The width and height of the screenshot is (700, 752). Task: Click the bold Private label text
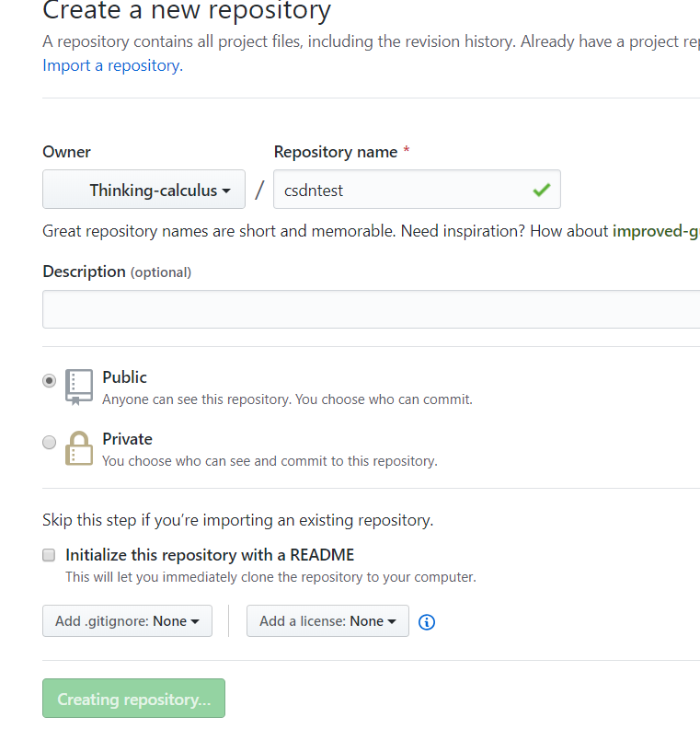coord(127,439)
